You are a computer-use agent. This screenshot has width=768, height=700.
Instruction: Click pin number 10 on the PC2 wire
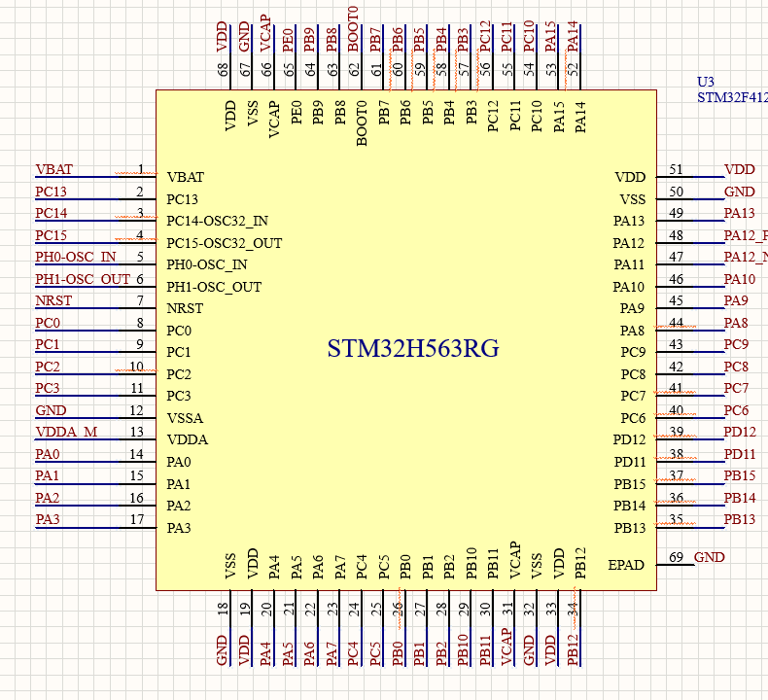(137, 367)
